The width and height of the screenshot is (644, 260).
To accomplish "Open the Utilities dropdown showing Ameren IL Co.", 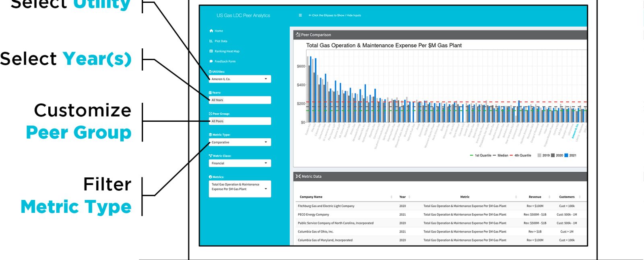I will [240, 79].
